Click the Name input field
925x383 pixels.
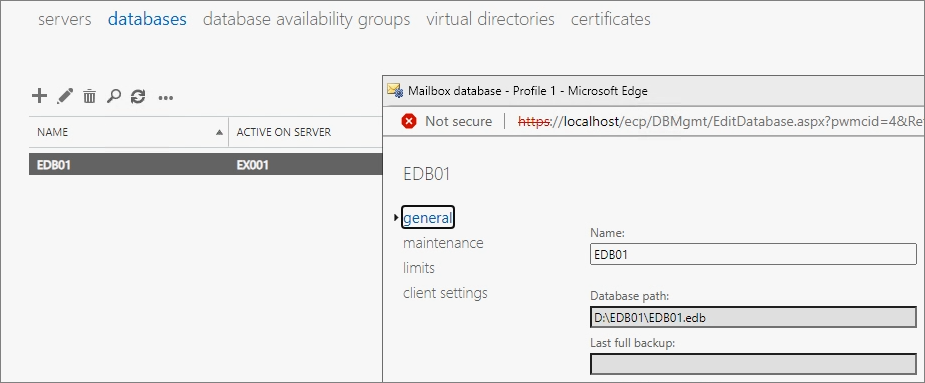click(x=753, y=254)
